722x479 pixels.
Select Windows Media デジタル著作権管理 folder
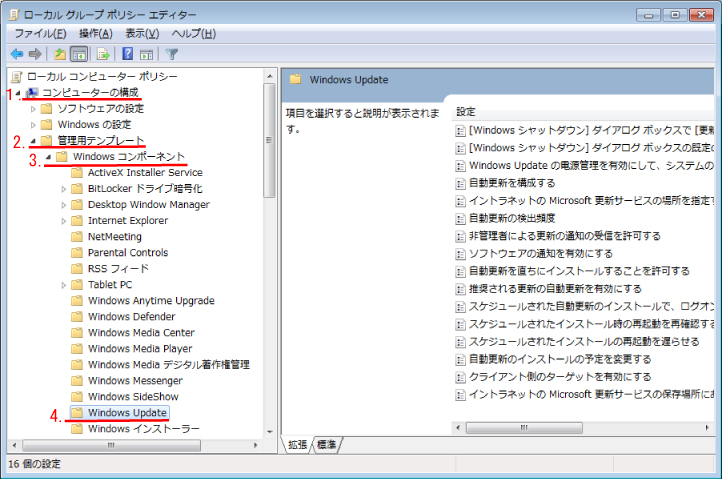point(169,365)
